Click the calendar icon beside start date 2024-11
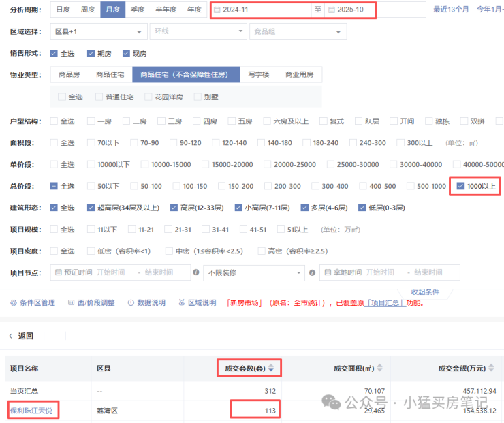The width and height of the screenshot is (504, 423). (x=217, y=10)
